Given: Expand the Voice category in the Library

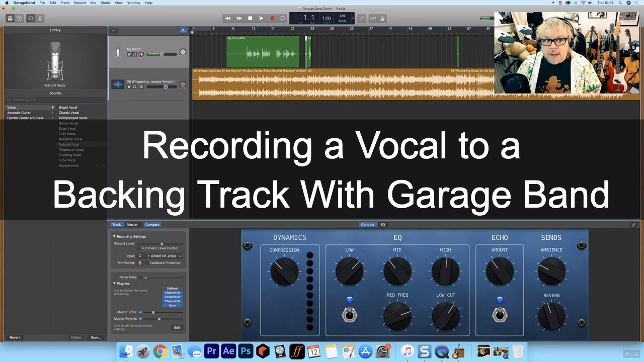Looking at the screenshot, I should 52,107.
